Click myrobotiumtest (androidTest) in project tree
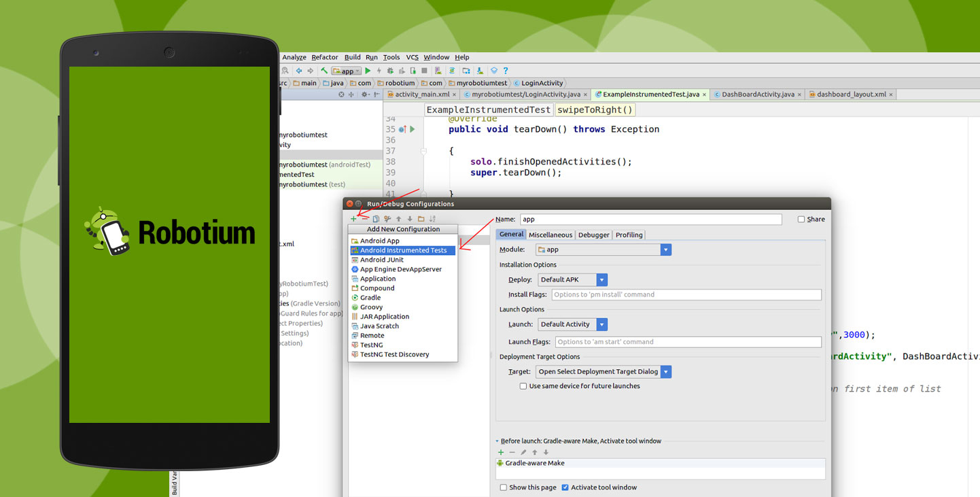Screen dimensions: 980x497 pos(323,165)
